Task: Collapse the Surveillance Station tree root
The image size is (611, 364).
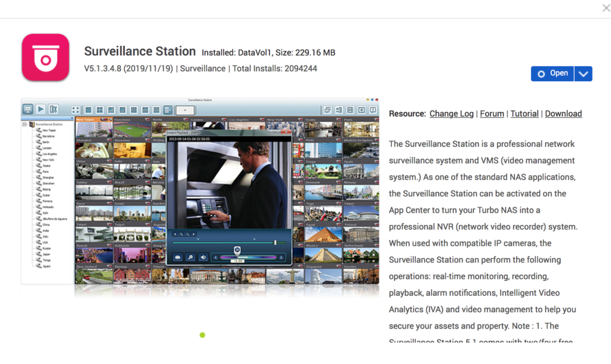Action: click(x=24, y=124)
